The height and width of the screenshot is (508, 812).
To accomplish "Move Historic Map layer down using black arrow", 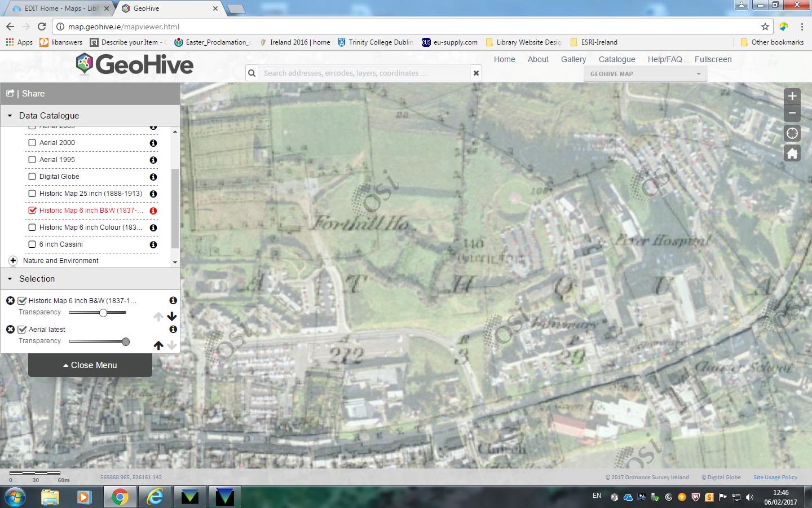I will (172, 316).
